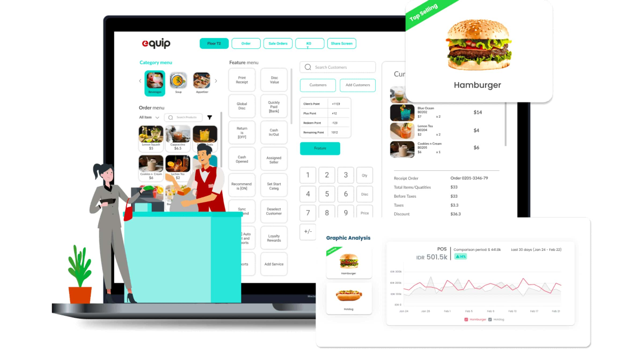Viewport: 644px width, 349px height.
Task: Expand the All Item dropdown filter
Action: click(x=150, y=117)
